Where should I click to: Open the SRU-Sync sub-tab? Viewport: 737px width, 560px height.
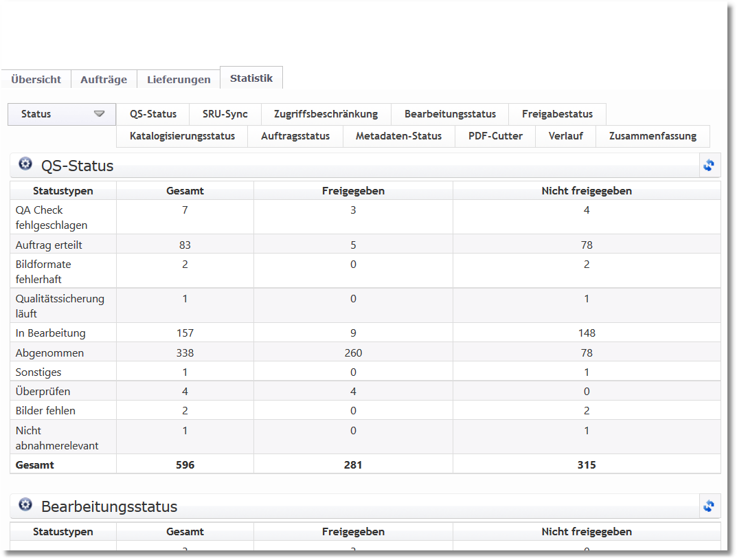(225, 114)
